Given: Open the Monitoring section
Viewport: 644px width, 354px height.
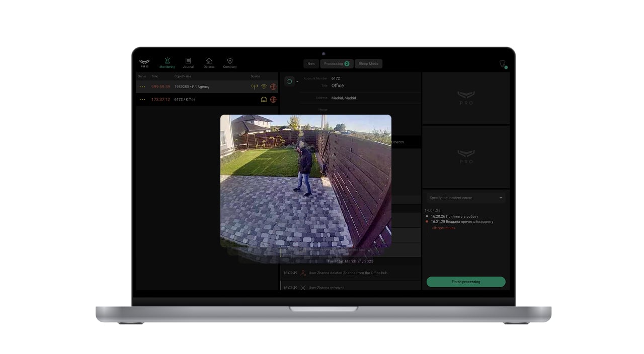Looking at the screenshot, I should (167, 62).
